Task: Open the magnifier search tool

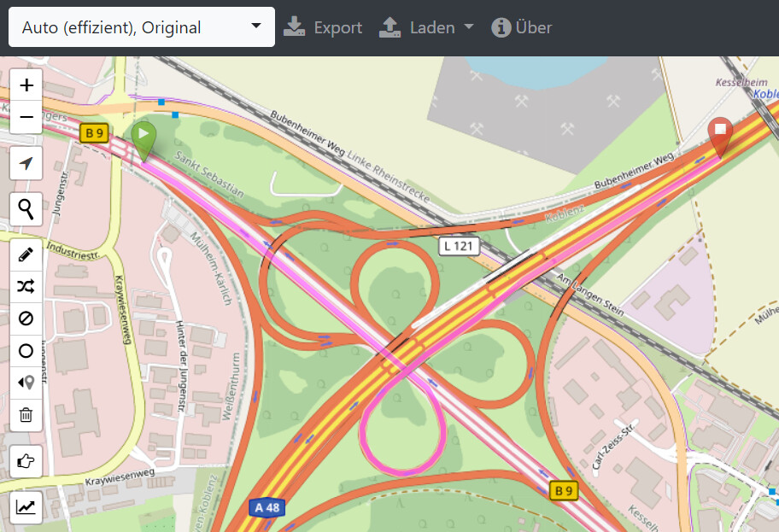Action: point(26,208)
